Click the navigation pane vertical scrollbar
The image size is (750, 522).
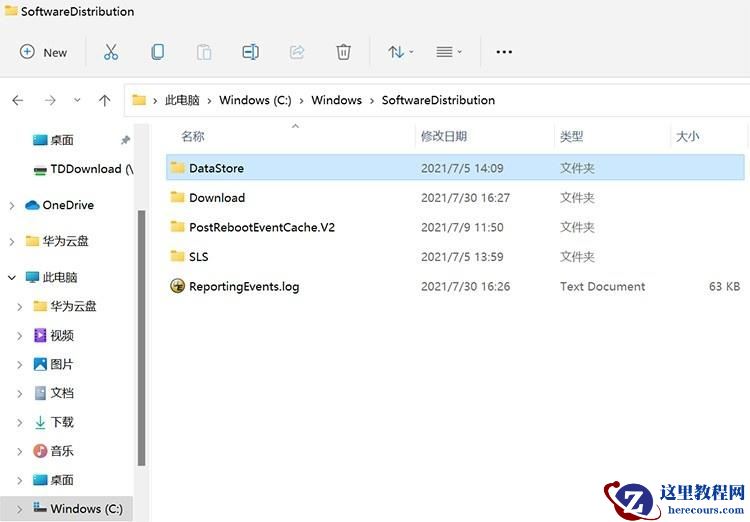[141, 338]
